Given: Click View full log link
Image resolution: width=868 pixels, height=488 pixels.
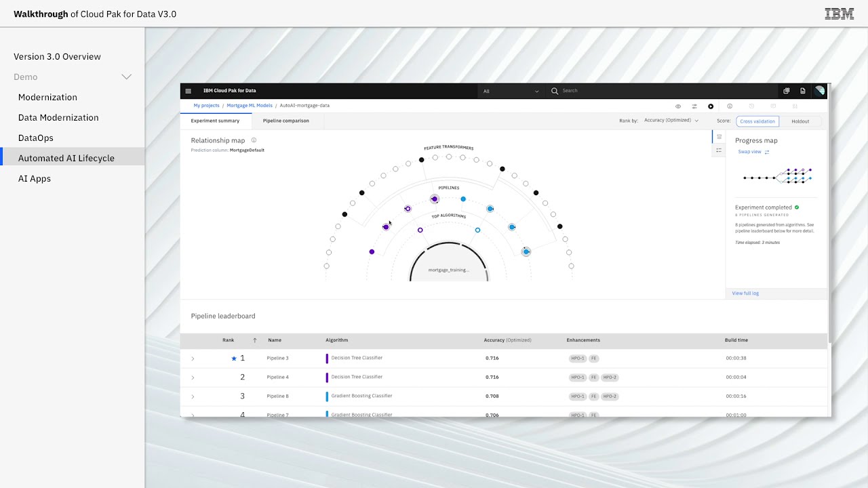Looking at the screenshot, I should (745, 293).
